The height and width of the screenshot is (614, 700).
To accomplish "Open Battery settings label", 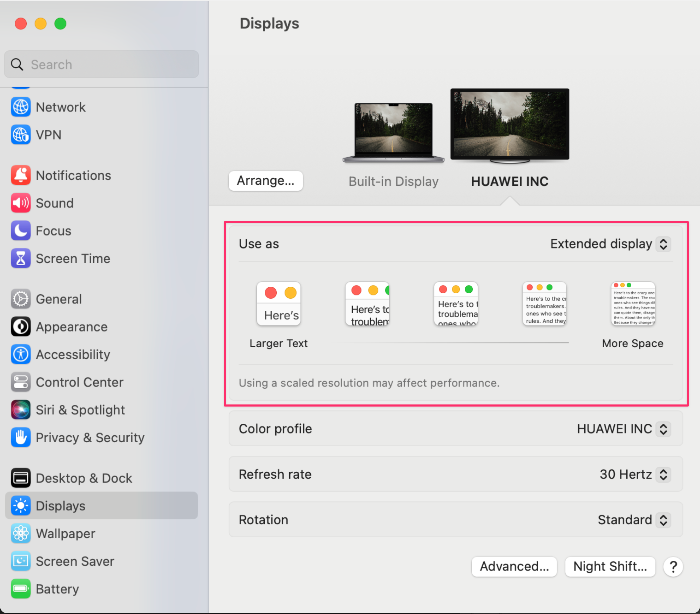I will pos(58,589).
